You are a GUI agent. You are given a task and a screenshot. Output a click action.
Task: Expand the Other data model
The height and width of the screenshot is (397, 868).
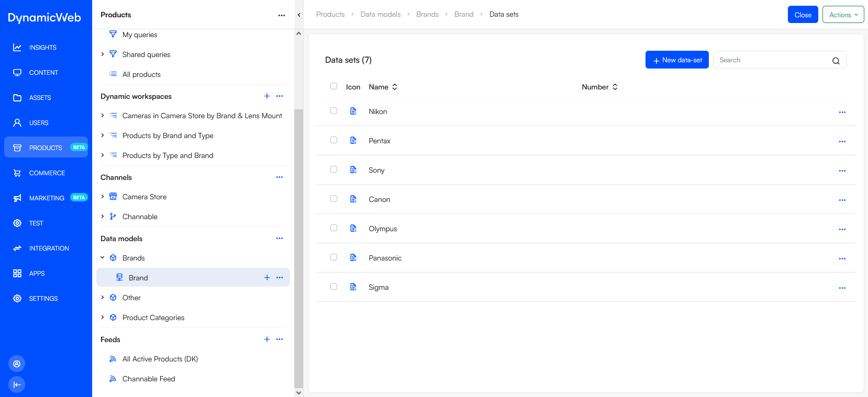tap(103, 298)
